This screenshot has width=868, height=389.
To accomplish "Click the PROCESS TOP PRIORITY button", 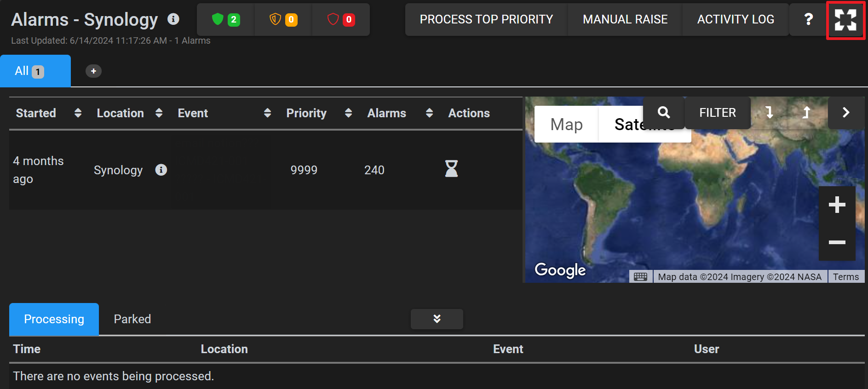I will [486, 19].
